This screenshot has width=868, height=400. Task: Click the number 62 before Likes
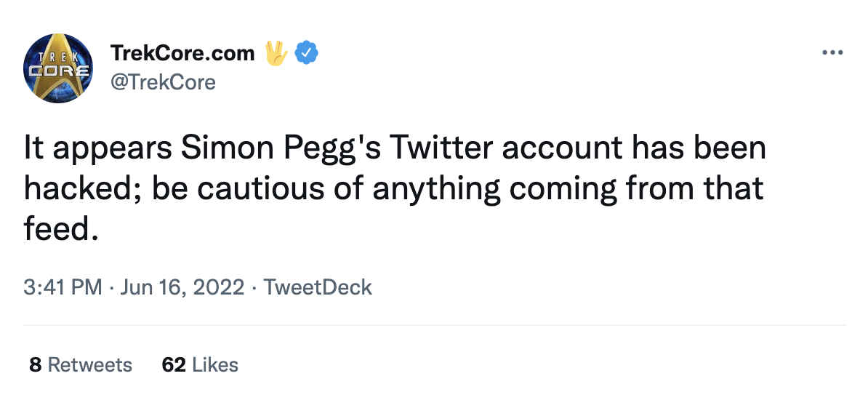174,364
